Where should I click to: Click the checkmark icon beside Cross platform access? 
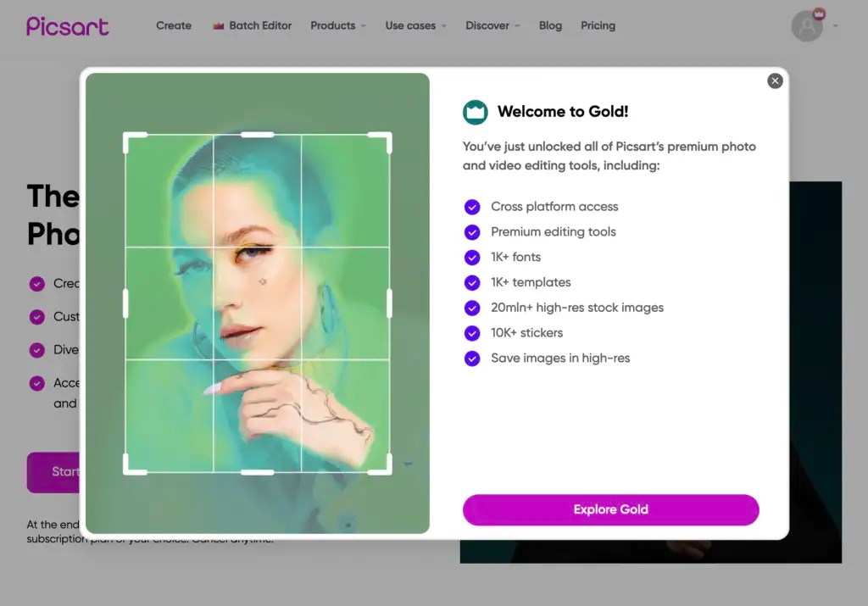[x=472, y=206]
